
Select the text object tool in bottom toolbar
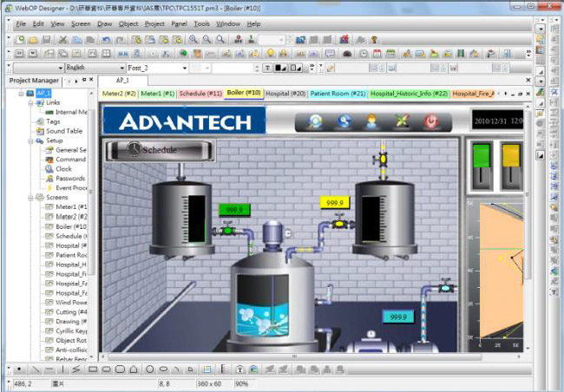pos(239,369)
